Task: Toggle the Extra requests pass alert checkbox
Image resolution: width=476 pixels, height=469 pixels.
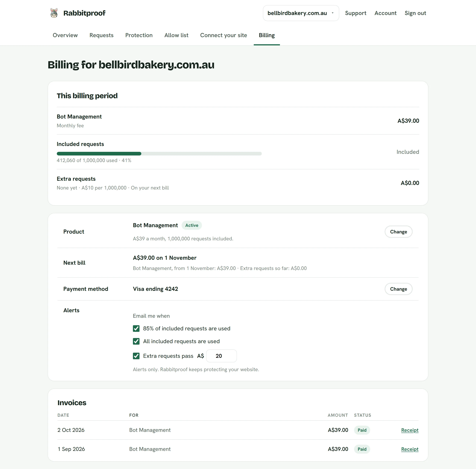Action: click(x=136, y=356)
